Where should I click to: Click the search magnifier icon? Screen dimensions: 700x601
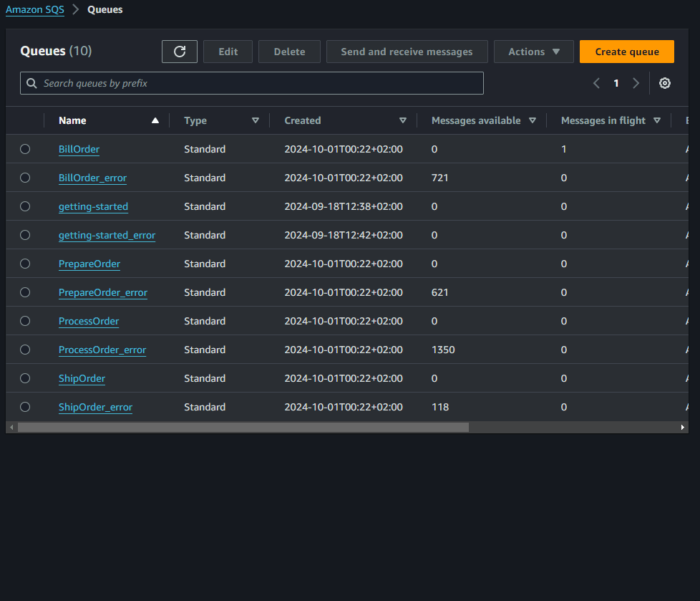(31, 83)
